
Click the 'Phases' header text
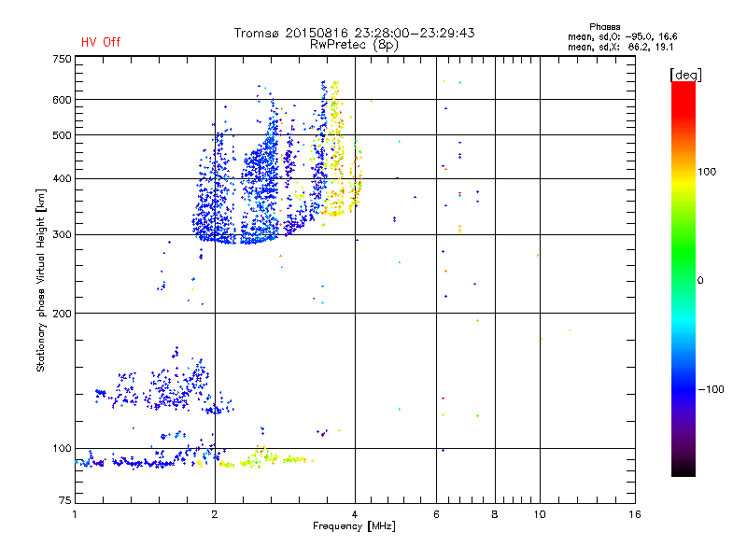604,27
